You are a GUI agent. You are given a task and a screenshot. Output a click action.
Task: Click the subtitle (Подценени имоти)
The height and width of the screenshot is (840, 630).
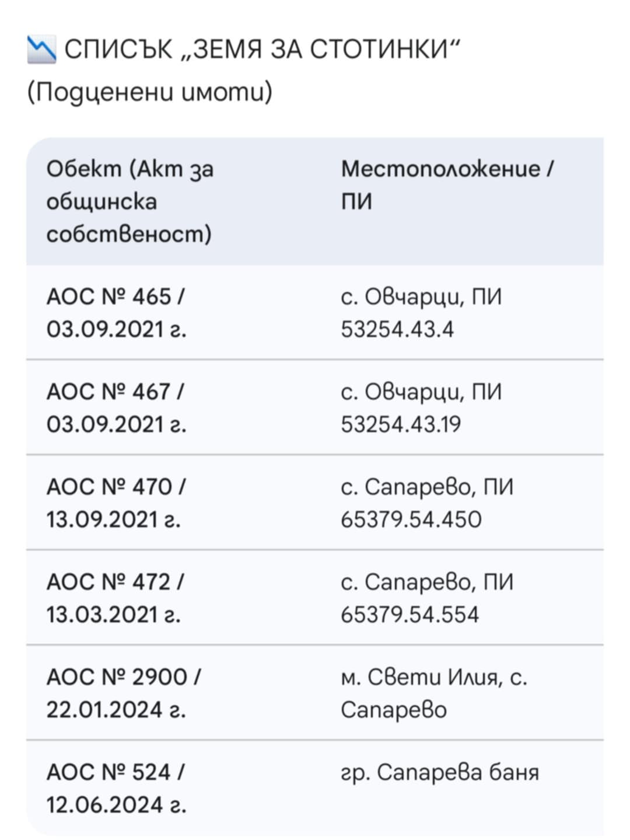[x=150, y=92]
